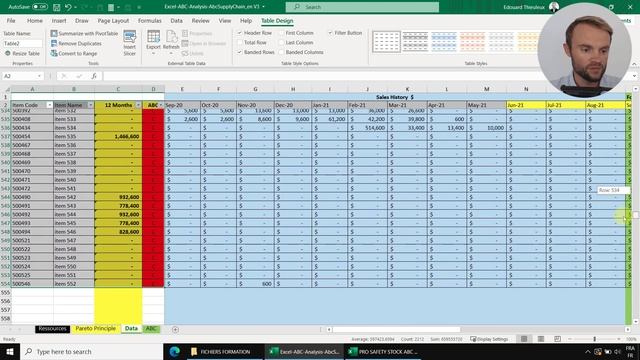The image size is (640, 360).
Task: Open Item Name filter dropdown
Action: [91, 105]
